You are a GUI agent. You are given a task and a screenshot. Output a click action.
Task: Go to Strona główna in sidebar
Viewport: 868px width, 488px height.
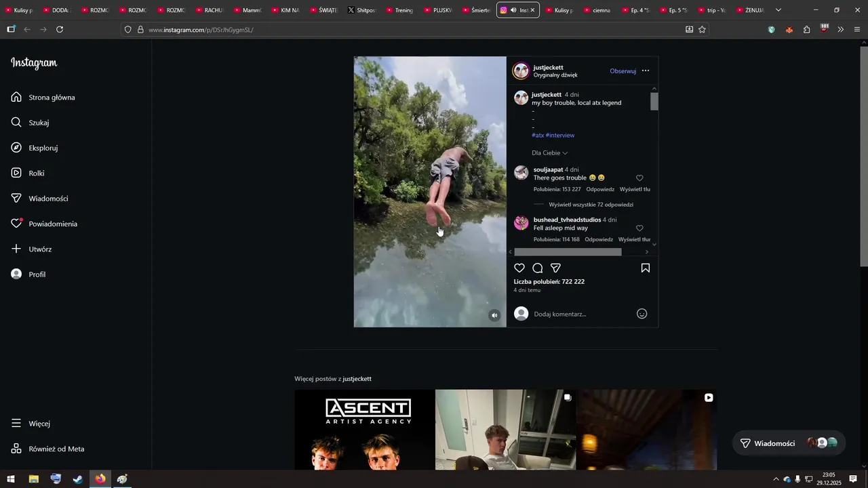tap(43, 98)
